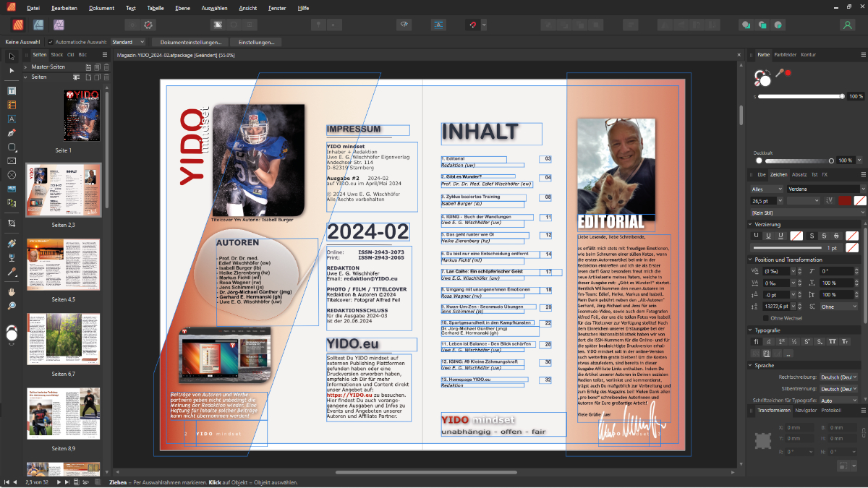The height and width of the screenshot is (488, 868).
Task: Switch to the Farbfelder tab
Action: tap(786, 54)
